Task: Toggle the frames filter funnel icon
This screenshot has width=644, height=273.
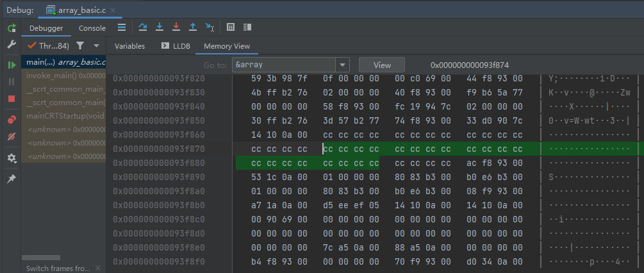Action: point(79,45)
